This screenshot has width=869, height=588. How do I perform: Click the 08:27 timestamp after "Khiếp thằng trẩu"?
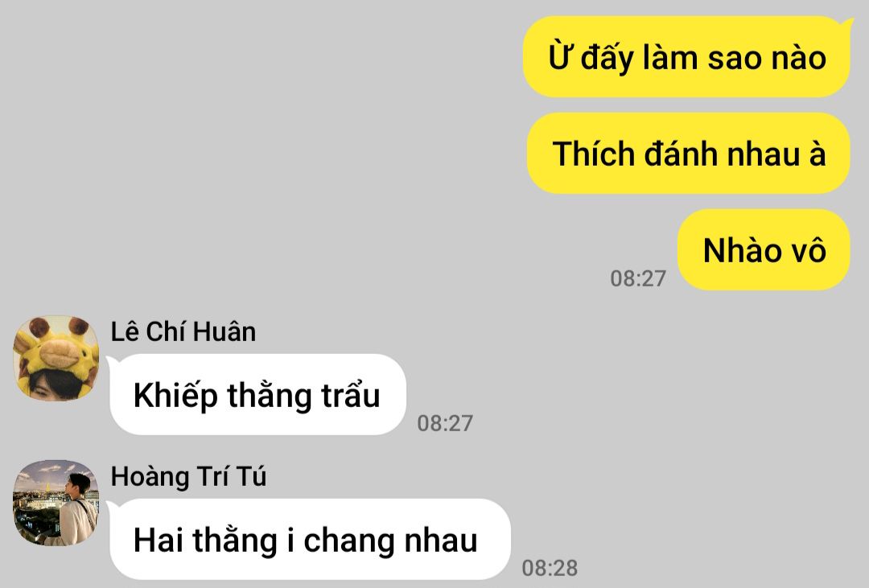click(445, 423)
